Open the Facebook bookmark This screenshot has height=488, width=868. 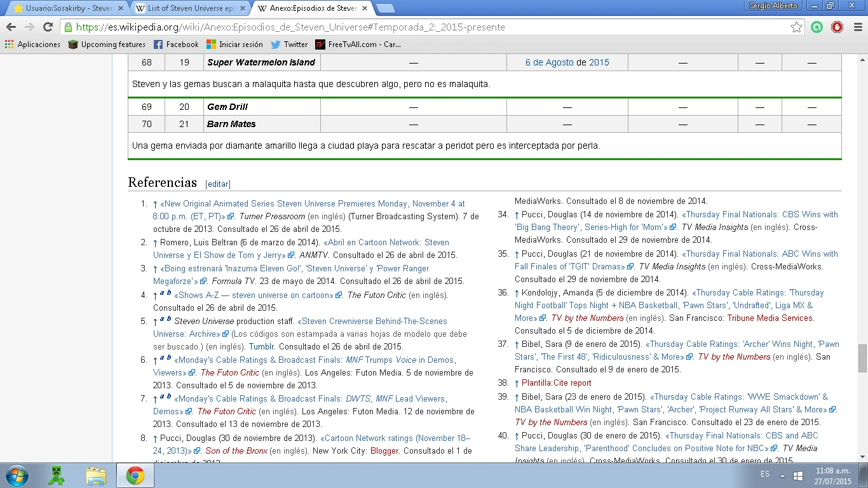pyautogui.click(x=176, y=44)
